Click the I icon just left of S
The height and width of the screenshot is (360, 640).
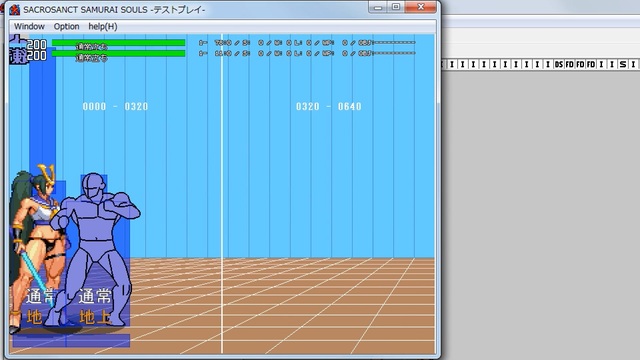612,64
